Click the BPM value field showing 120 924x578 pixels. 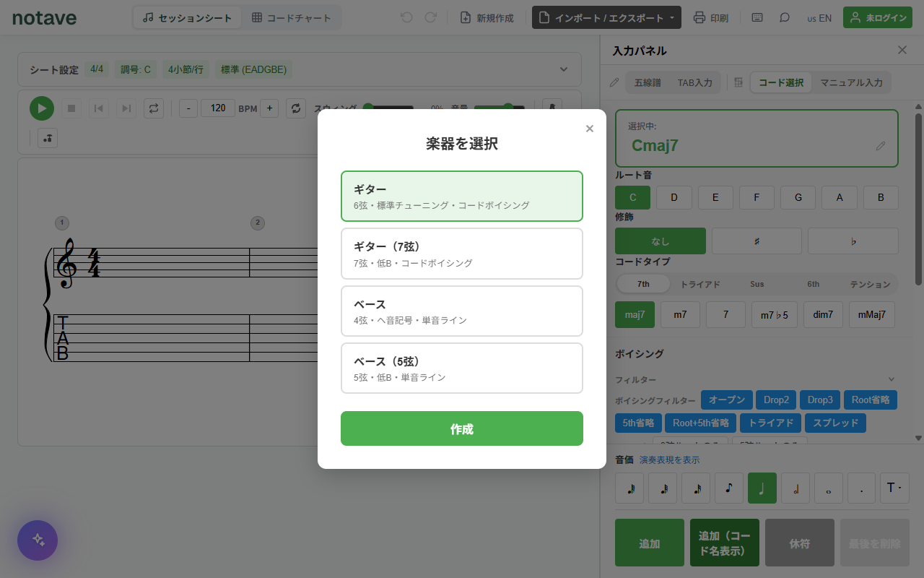tap(218, 108)
